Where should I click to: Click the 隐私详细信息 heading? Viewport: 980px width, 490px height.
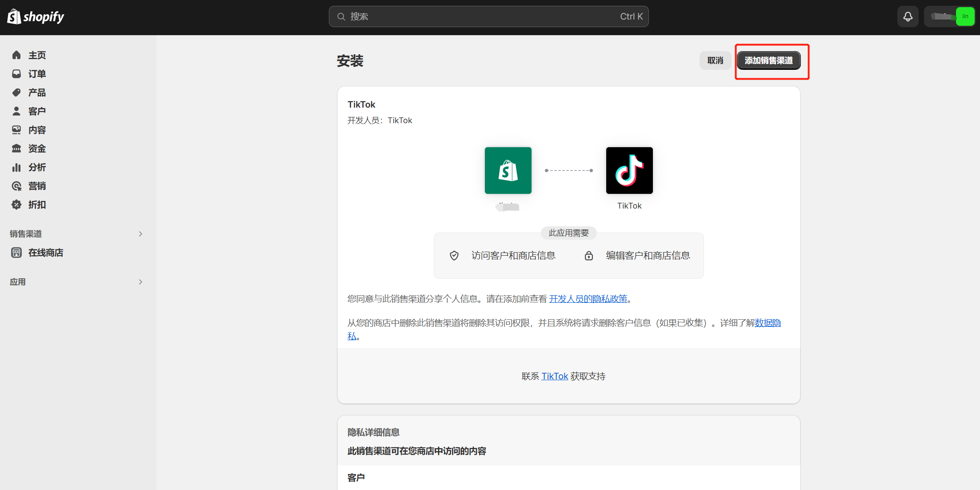point(373,432)
